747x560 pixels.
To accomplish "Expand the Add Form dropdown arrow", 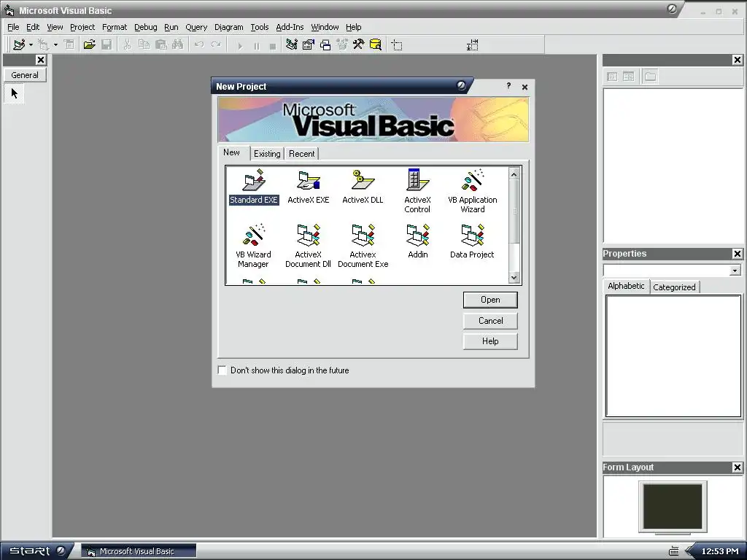I will coord(55,44).
